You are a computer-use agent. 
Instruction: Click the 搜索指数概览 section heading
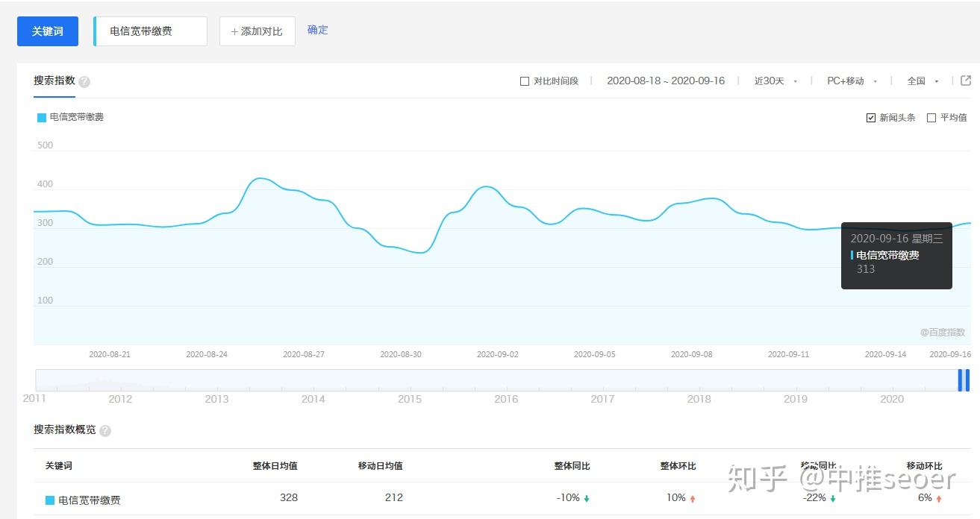65,430
